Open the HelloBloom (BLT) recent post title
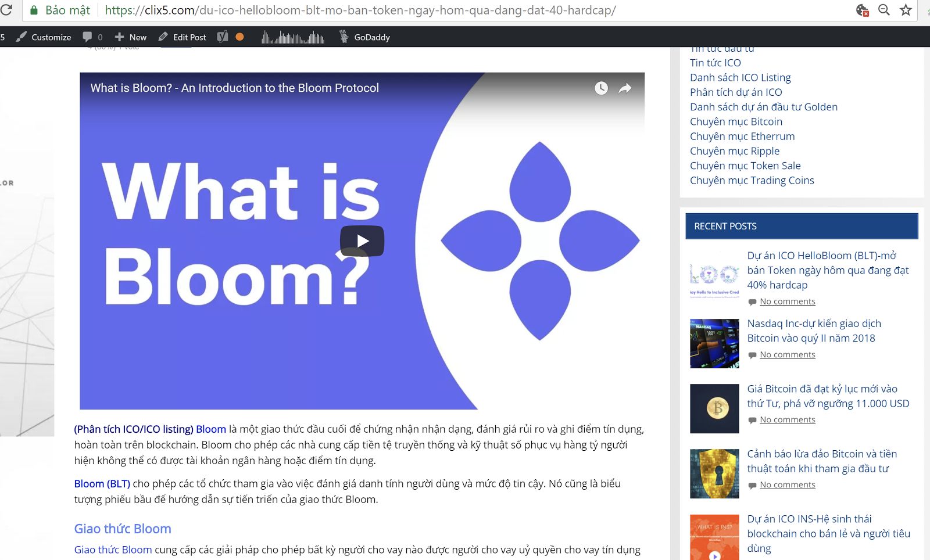Viewport: 930px width, 560px height. pyautogui.click(x=828, y=270)
